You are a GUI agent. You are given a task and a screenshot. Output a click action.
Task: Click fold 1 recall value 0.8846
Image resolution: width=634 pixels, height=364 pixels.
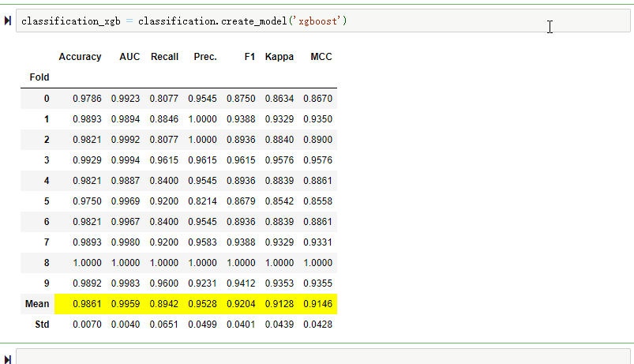point(163,119)
